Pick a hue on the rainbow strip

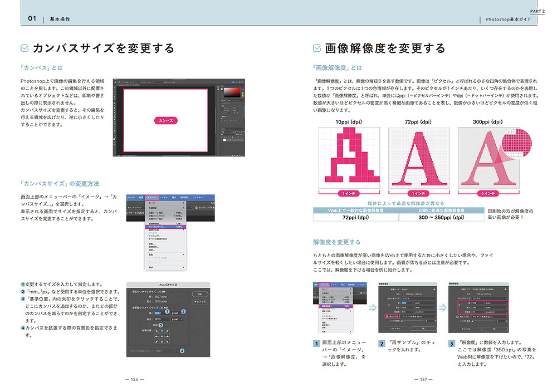click(x=243, y=92)
